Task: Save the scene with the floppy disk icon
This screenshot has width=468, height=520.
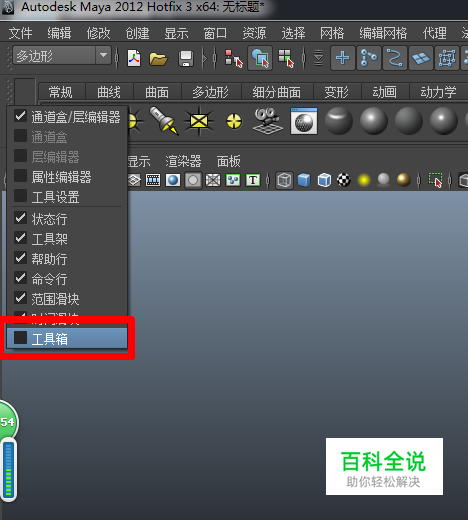Action: click(x=186, y=59)
